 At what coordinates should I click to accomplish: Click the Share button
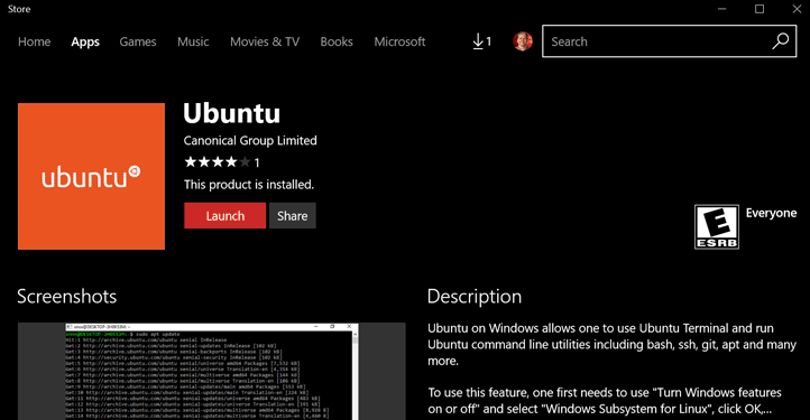[292, 215]
